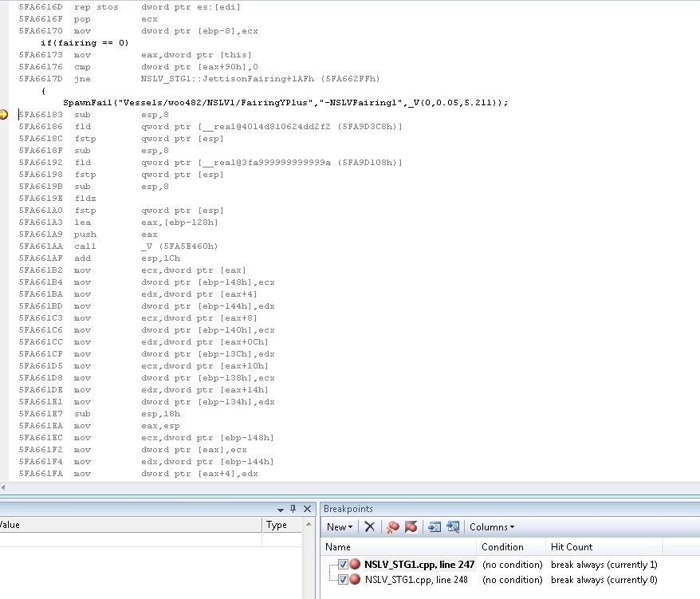Image resolution: width=700 pixels, height=599 pixels.
Task: Click 'pop ecx' instruction at 5FA6616F
Action: point(88,19)
